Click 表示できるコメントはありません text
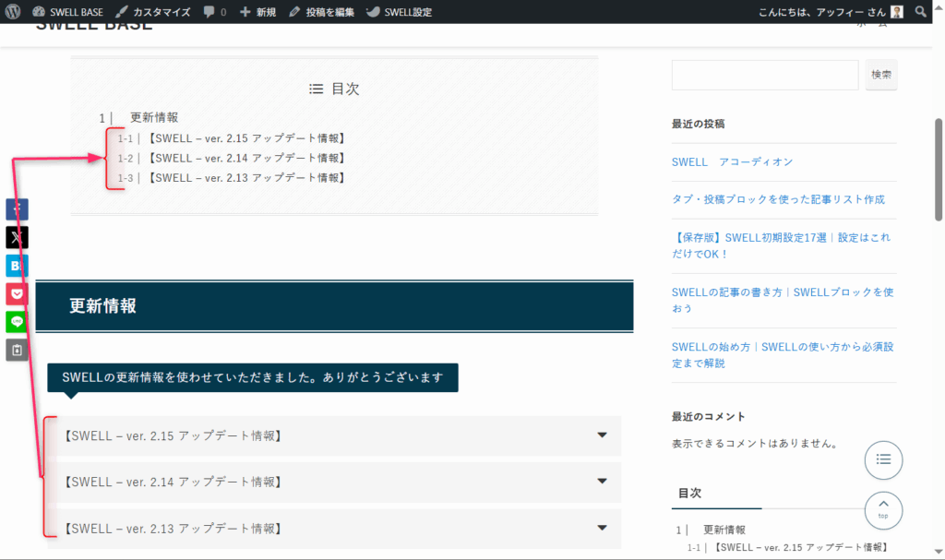The width and height of the screenshot is (945, 560). tap(755, 444)
